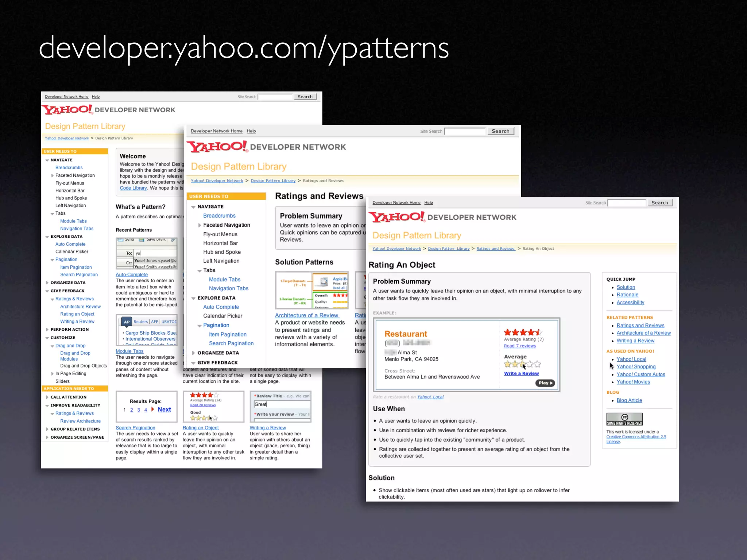Click the Yahoo! logo in the back-left window
747x560 pixels.
coord(67,110)
